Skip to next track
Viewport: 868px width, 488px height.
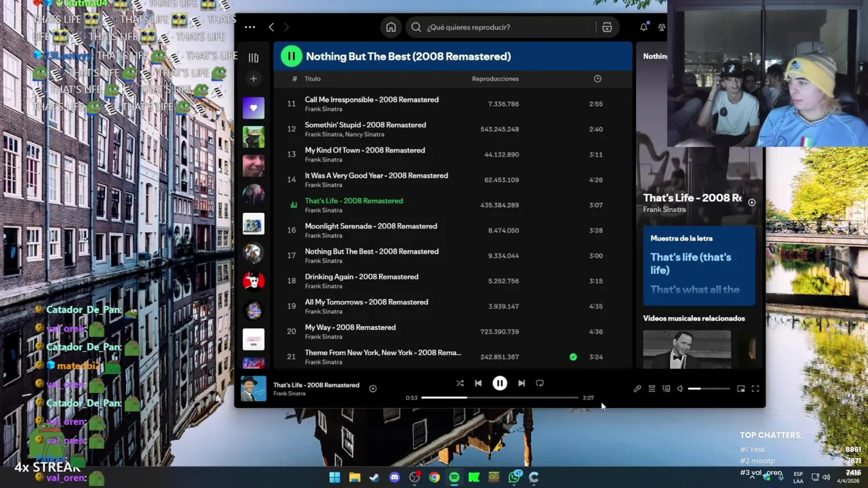click(521, 383)
